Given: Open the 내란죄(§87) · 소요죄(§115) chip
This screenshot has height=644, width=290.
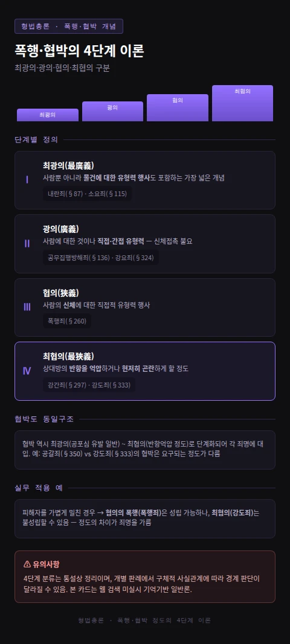Looking at the screenshot, I should pos(87,194).
